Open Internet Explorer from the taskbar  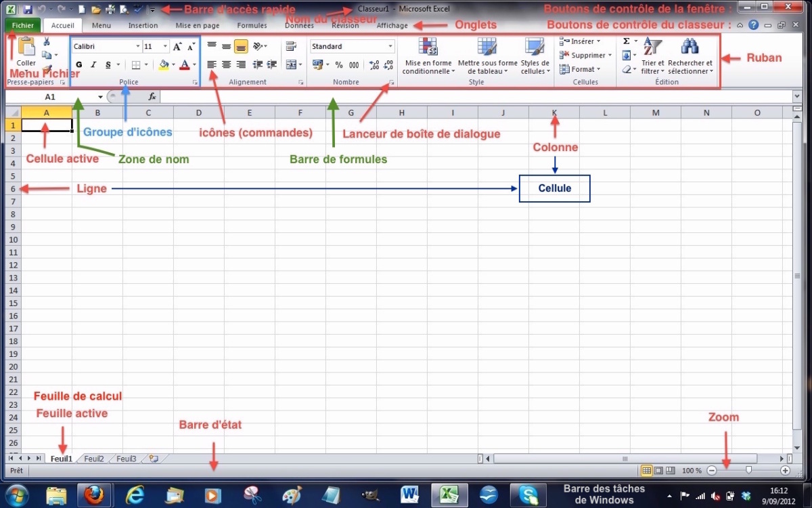(x=135, y=495)
